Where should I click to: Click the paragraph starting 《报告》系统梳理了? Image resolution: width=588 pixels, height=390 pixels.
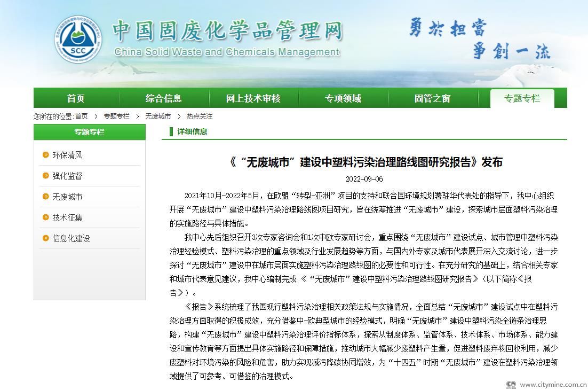tap(364, 341)
